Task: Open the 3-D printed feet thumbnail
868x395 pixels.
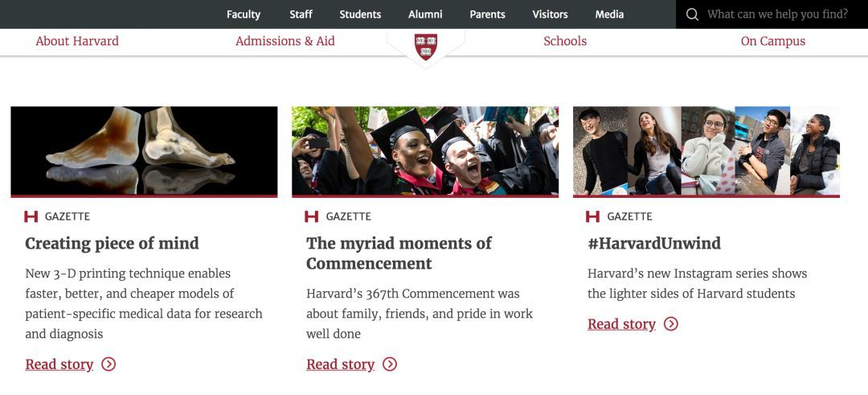Action: [x=144, y=150]
